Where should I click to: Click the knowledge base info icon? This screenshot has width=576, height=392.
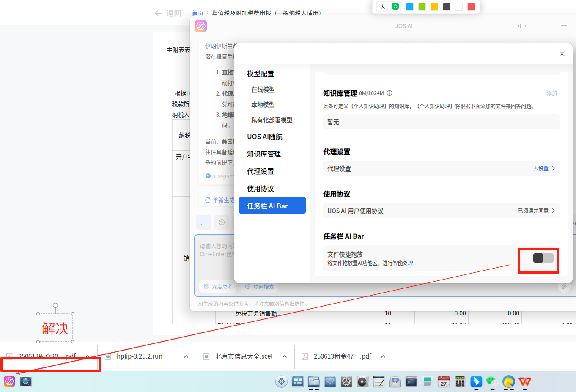[389, 93]
